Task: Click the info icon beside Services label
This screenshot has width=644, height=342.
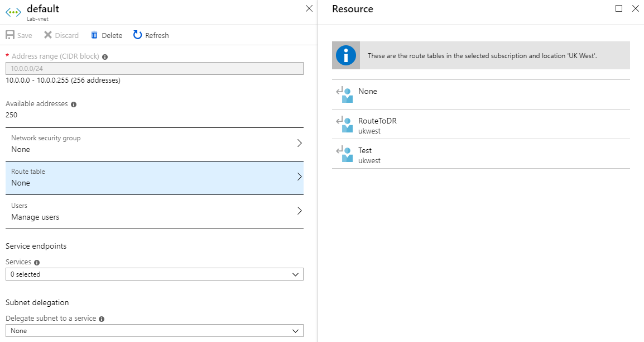Action: click(37, 263)
